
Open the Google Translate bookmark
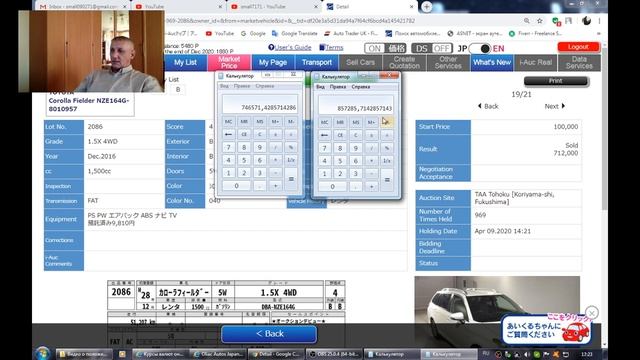click(x=294, y=33)
